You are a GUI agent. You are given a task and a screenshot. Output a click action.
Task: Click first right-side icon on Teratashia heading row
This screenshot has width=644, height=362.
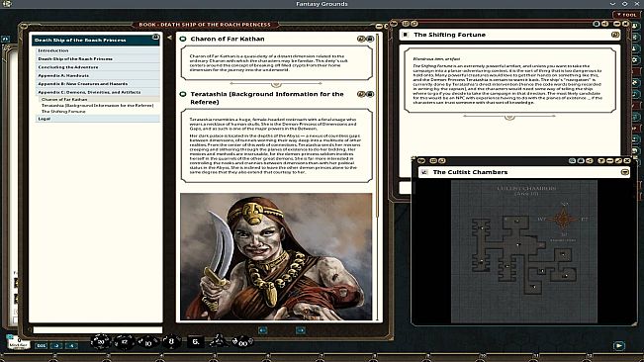(x=361, y=94)
